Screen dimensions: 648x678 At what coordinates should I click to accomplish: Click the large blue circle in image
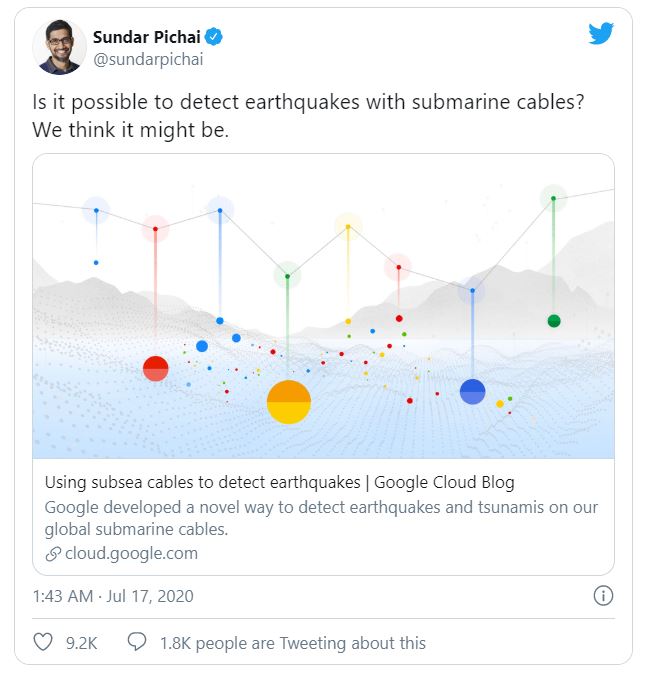pyautogui.click(x=472, y=392)
